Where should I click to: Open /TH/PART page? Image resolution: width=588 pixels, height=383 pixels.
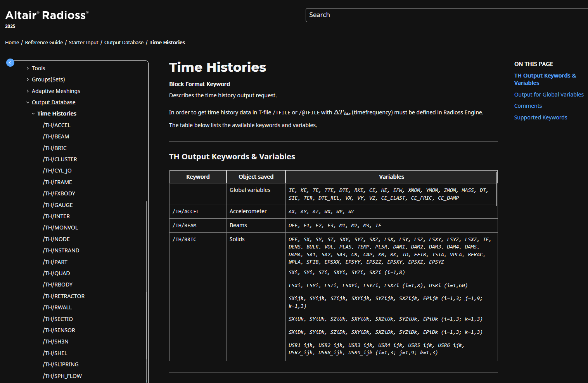[55, 262]
